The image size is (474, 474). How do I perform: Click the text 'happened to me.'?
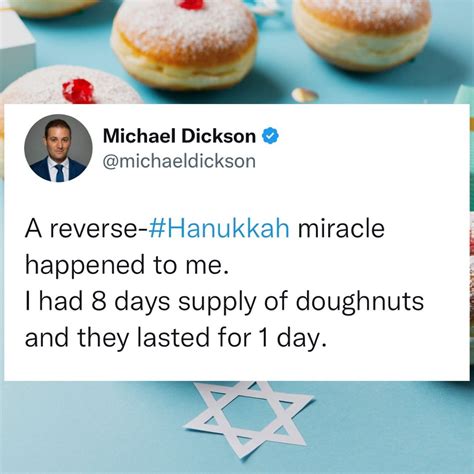click(x=127, y=265)
